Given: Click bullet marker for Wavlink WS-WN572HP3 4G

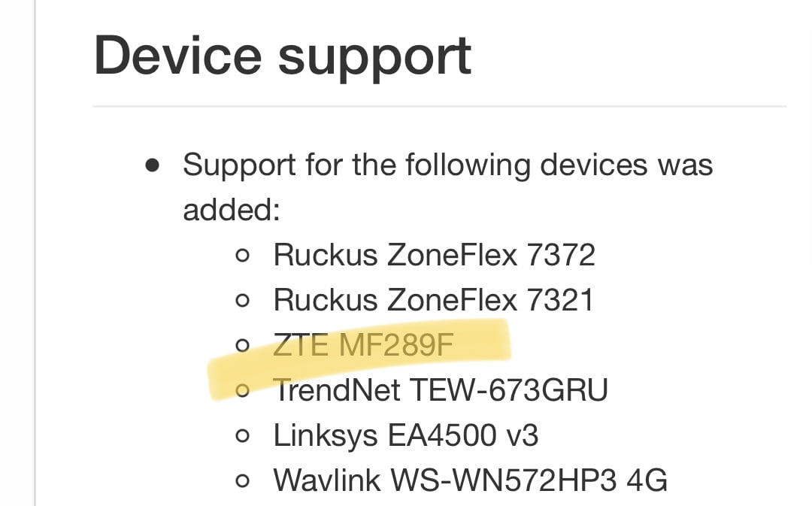Looking at the screenshot, I should pos(242,480).
